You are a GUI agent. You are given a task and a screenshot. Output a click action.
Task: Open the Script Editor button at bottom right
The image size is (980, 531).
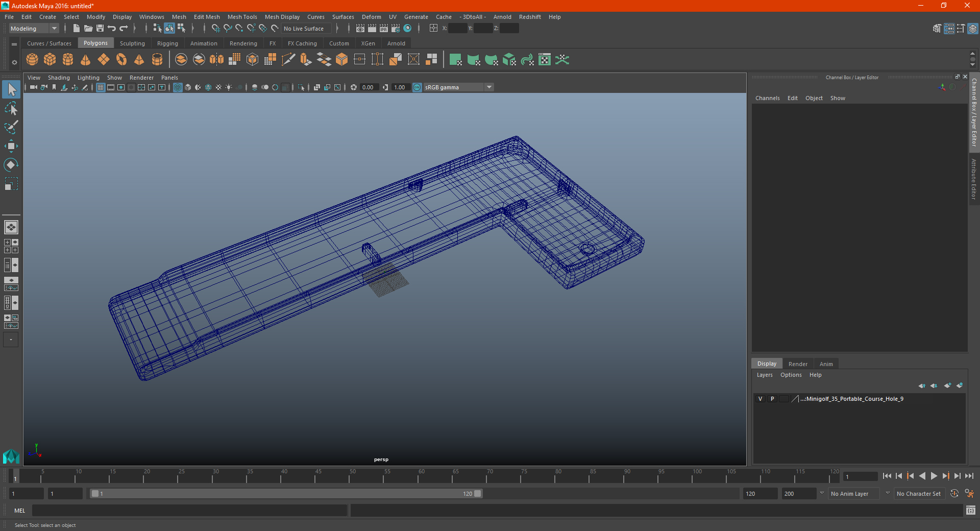(x=971, y=510)
